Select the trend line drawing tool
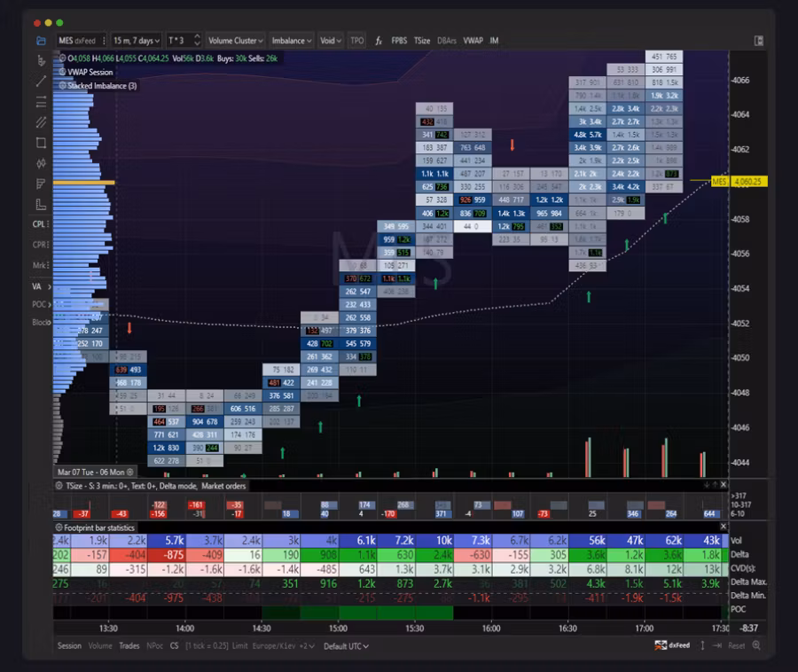The height and width of the screenshot is (672, 798). tap(41, 82)
